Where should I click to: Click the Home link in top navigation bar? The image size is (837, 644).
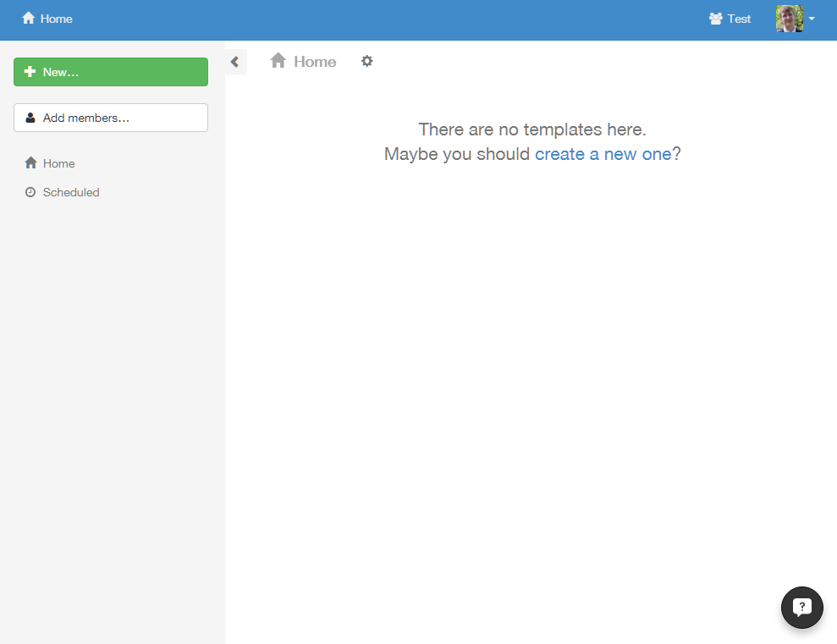[x=47, y=19]
